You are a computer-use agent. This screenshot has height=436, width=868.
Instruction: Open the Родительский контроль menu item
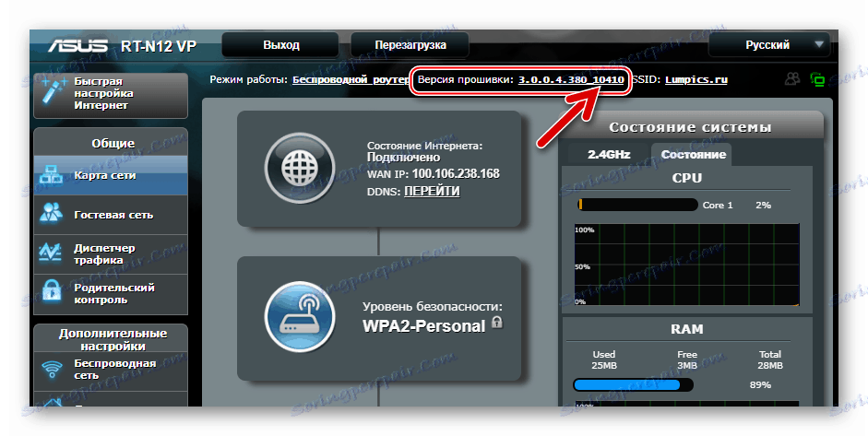coord(111,294)
